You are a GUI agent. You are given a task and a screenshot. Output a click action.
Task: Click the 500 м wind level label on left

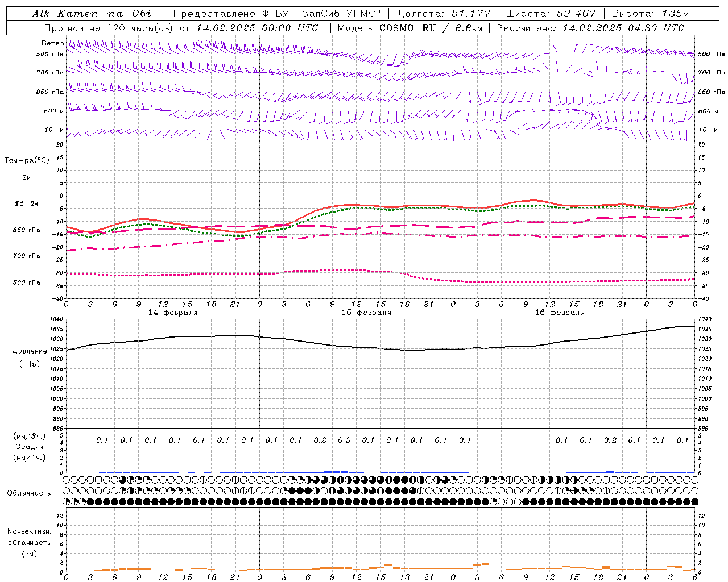click(54, 111)
